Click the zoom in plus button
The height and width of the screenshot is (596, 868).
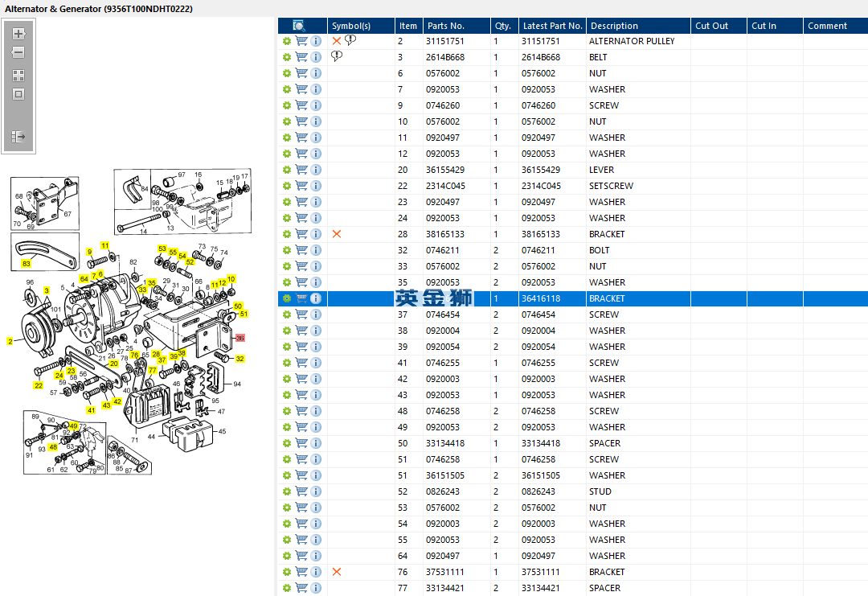(18, 34)
